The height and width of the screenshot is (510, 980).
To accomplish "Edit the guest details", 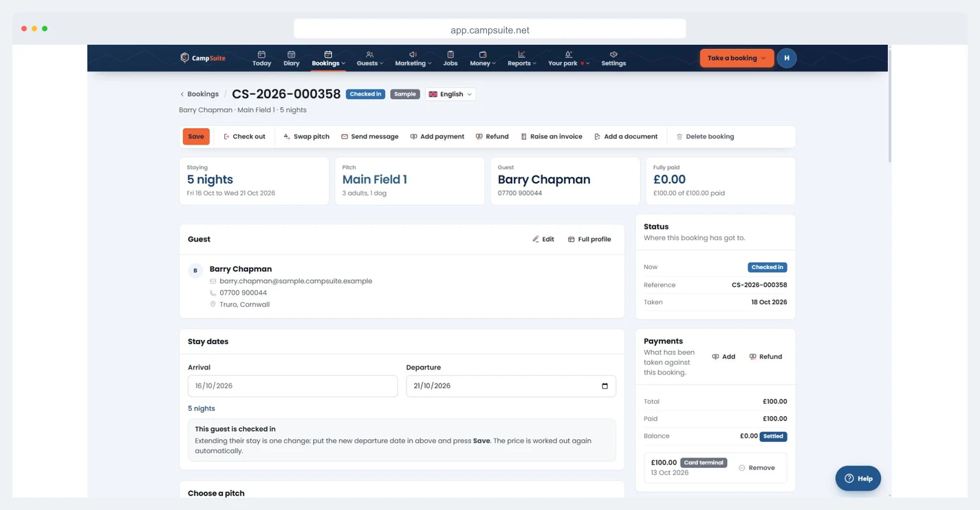I will (543, 240).
